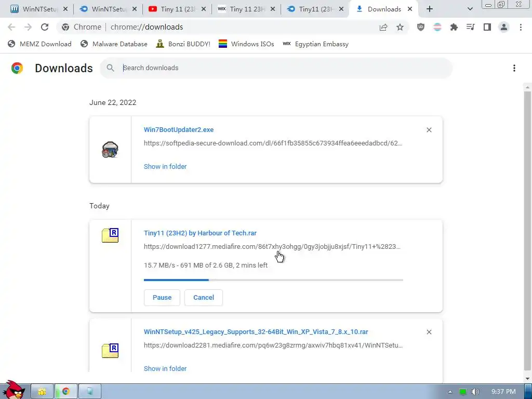Open a new tab with plus button
Viewport: 532px width, 399px height.
(x=430, y=9)
